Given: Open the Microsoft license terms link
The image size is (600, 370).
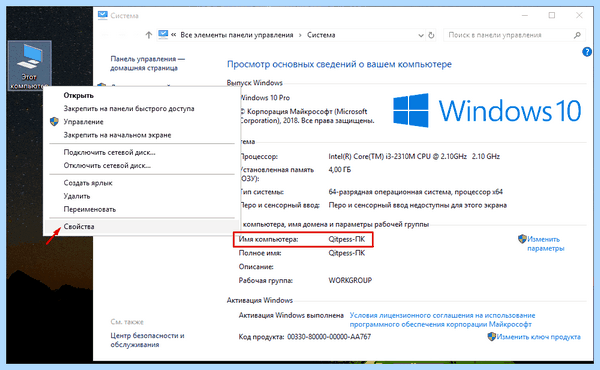Looking at the screenshot, I should [442, 320].
